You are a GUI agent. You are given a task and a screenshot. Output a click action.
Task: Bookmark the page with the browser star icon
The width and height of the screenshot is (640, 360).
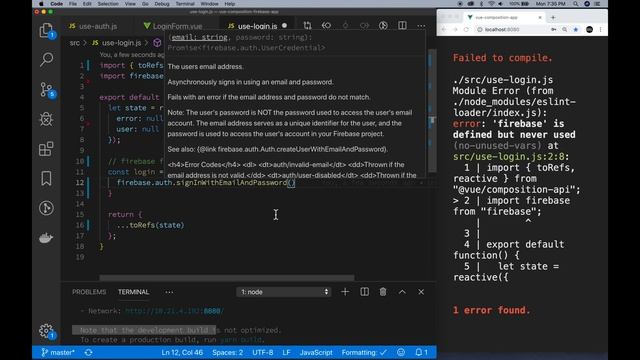click(x=576, y=29)
